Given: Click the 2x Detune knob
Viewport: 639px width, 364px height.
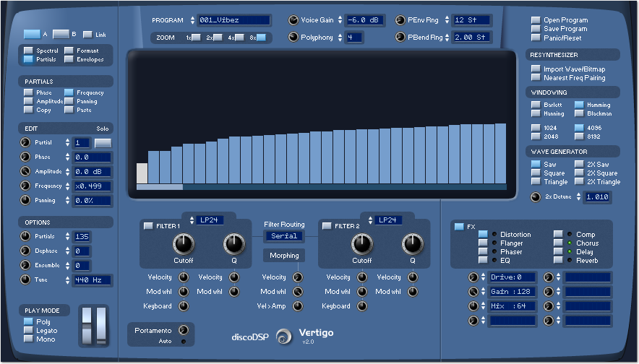Looking at the screenshot, I should click(x=536, y=197).
